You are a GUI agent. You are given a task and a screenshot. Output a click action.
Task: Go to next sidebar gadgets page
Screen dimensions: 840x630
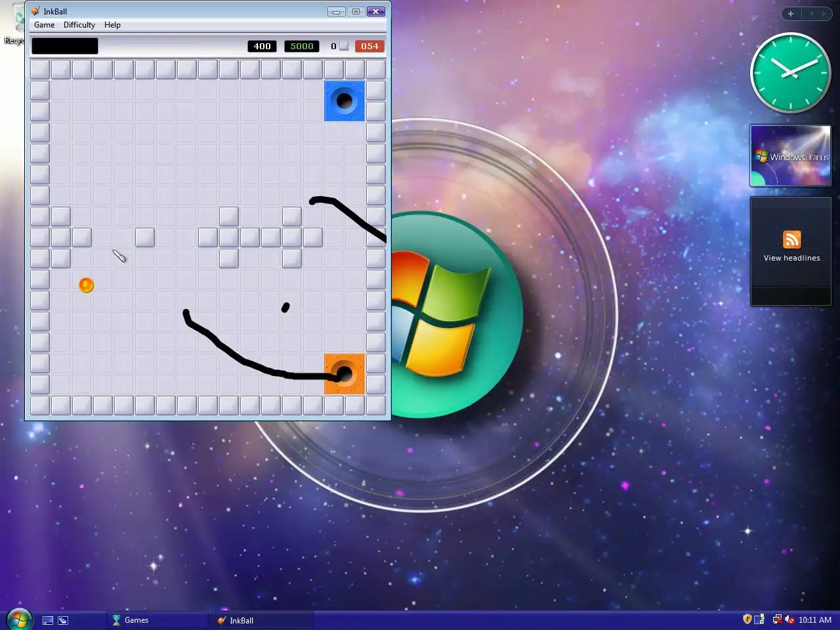[x=824, y=14]
